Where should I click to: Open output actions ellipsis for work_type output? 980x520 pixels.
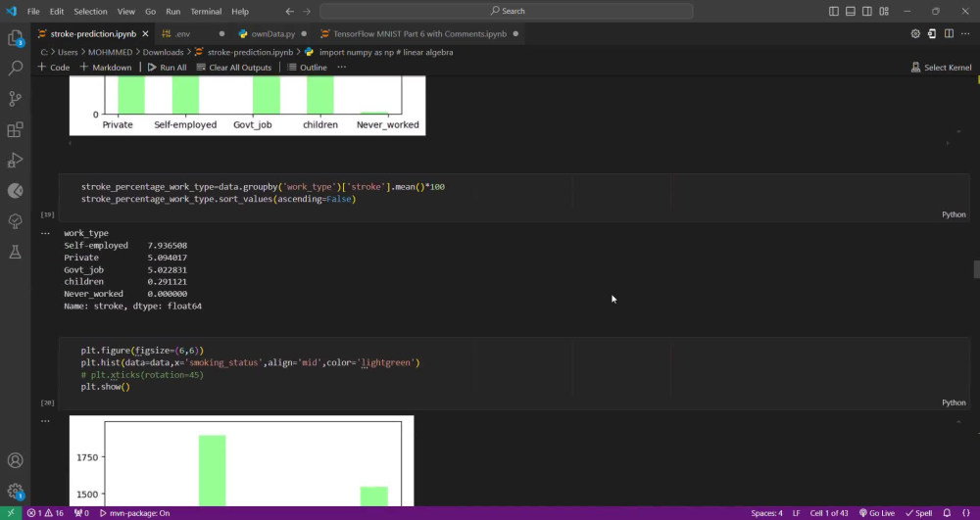pyautogui.click(x=45, y=233)
